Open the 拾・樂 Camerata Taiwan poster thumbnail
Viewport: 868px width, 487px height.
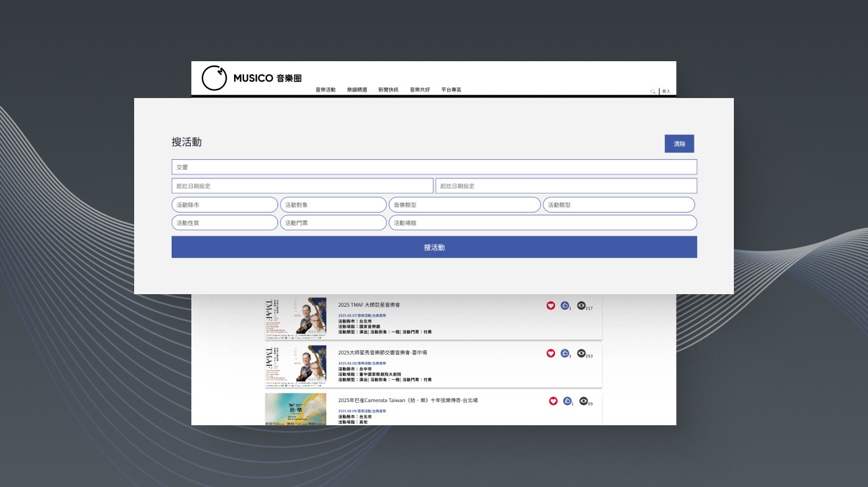[x=296, y=409]
